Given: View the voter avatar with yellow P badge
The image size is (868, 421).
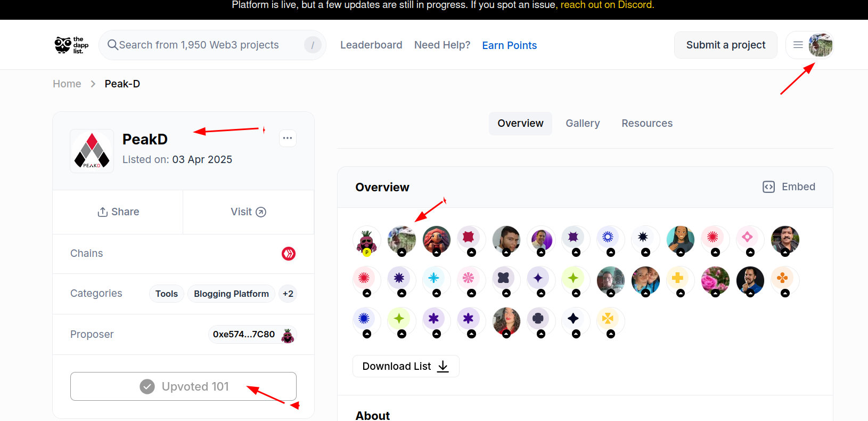Looking at the screenshot, I should [366, 240].
